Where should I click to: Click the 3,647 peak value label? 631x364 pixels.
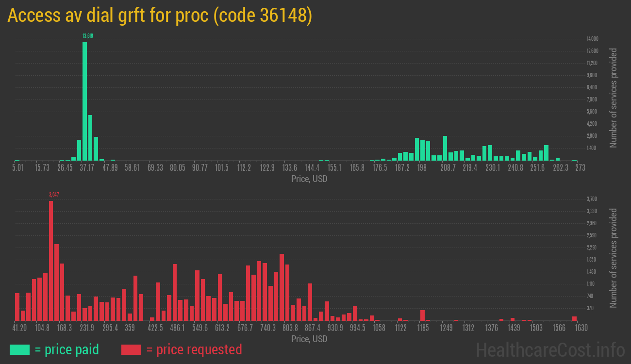54,195
